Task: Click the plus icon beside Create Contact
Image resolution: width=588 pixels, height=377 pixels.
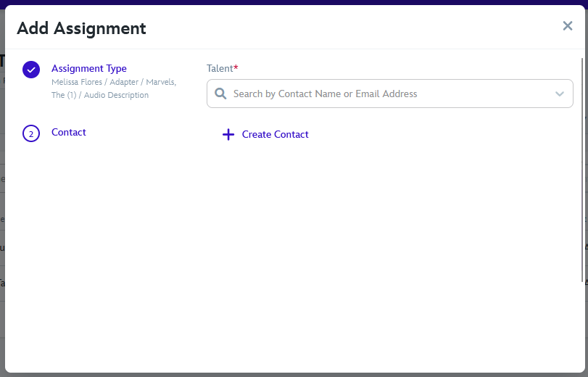Action: 228,134
